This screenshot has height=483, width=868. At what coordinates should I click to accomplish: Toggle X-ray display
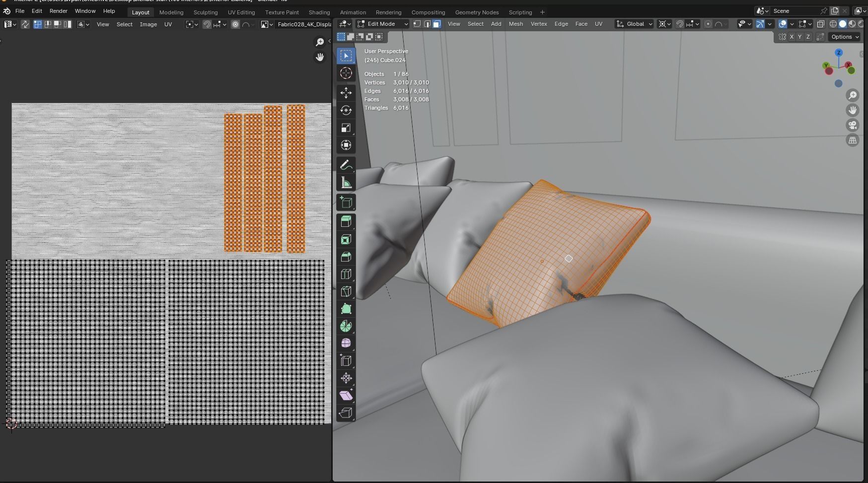pos(821,24)
